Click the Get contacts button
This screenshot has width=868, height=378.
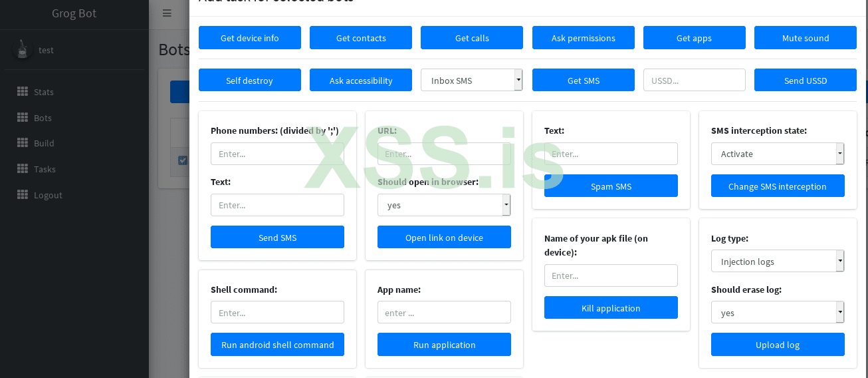361,38
